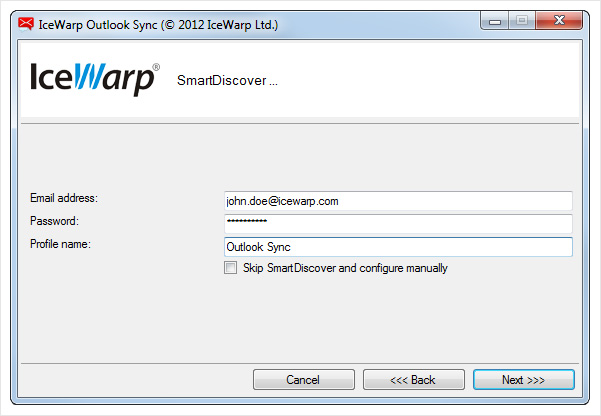
Task: Click the IceWarp envelope icon in title bar
Action: click(26, 24)
